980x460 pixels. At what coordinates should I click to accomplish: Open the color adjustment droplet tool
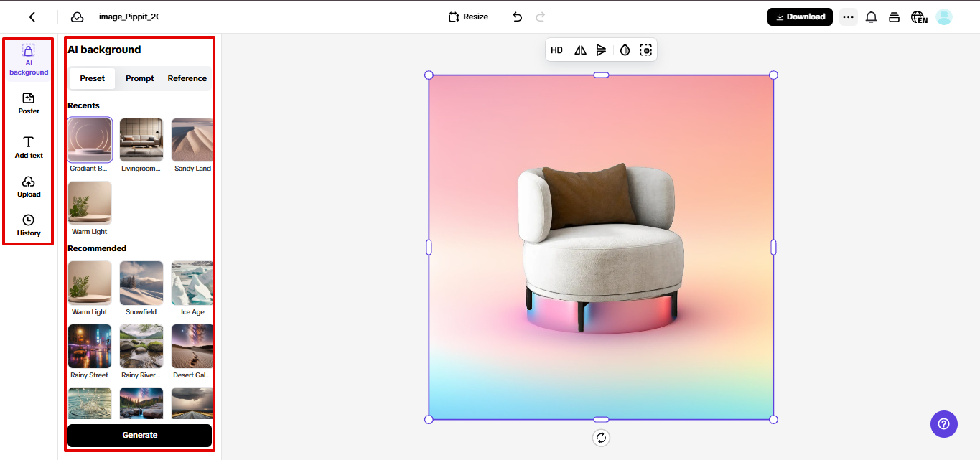click(625, 50)
